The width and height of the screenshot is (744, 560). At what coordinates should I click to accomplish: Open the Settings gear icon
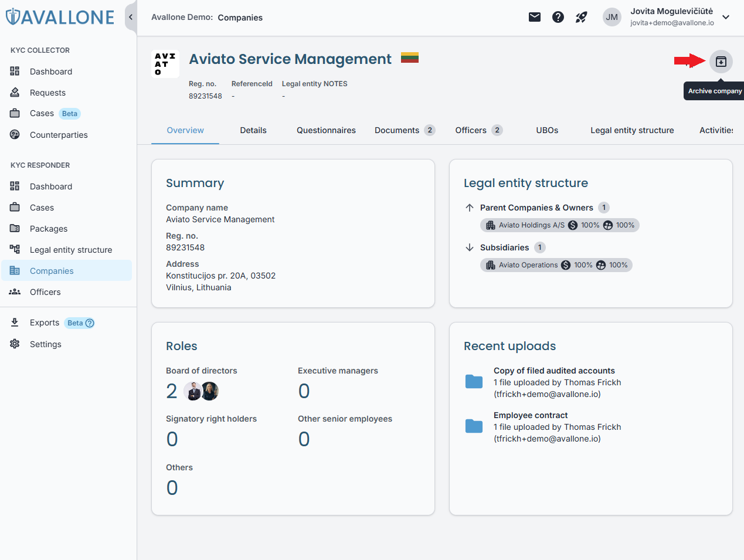(x=15, y=344)
